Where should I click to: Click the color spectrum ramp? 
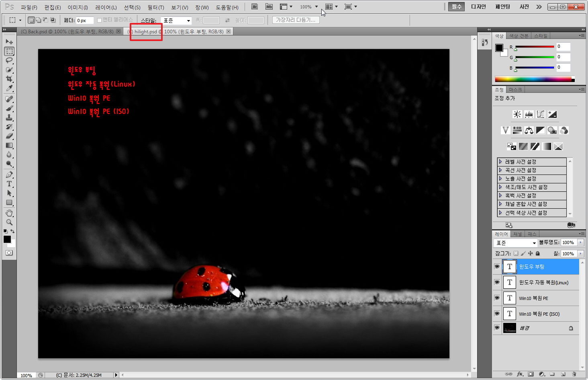(x=535, y=79)
